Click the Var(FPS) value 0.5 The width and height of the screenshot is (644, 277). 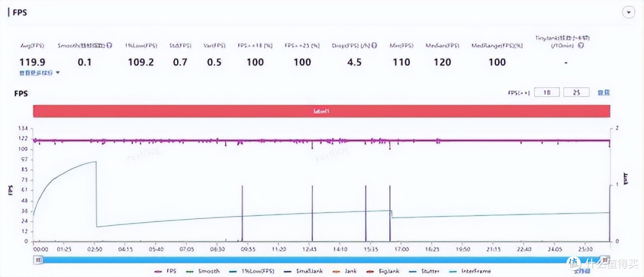point(214,63)
